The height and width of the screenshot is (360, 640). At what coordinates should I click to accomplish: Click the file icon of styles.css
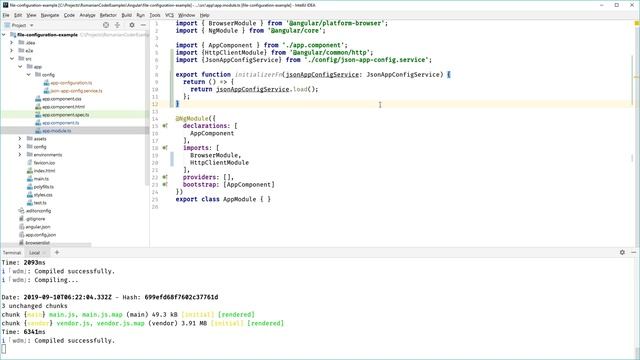click(x=30, y=195)
